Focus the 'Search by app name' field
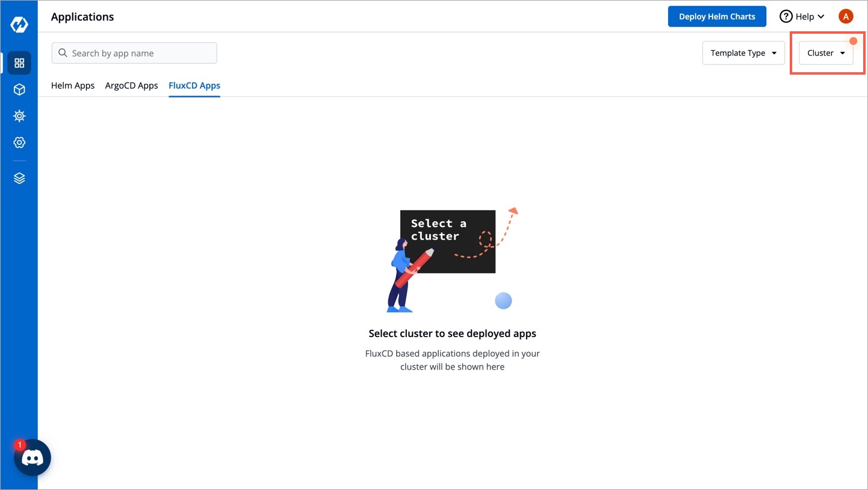Viewport: 868px width, 490px height. [141, 53]
